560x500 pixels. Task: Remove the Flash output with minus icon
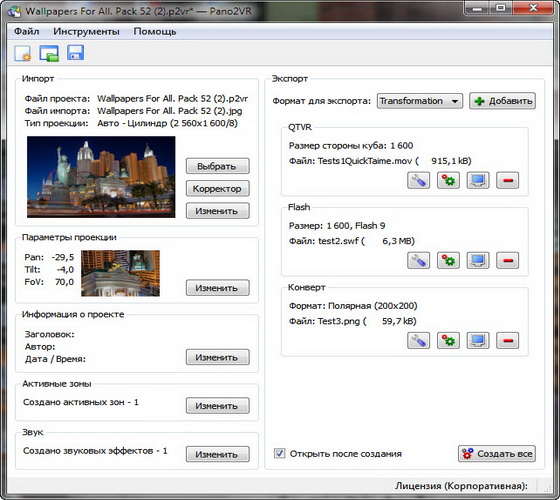pos(508,260)
